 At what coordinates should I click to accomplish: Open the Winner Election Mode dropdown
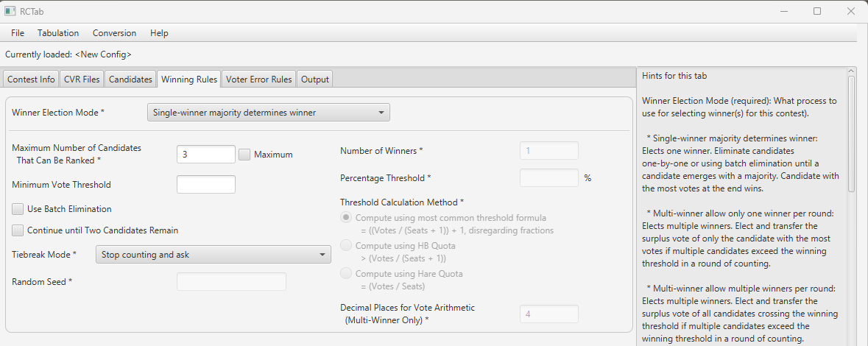pyautogui.click(x=269, y=113)
